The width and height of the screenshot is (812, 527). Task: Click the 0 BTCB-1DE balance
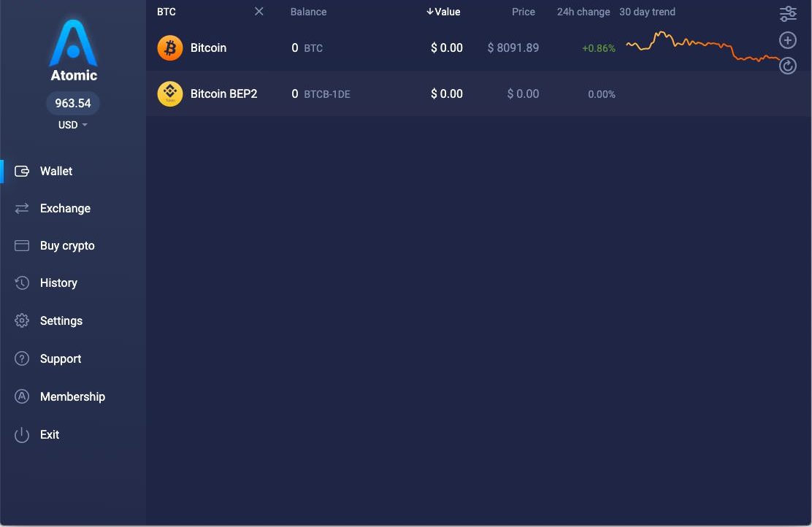tap(321, 93)
